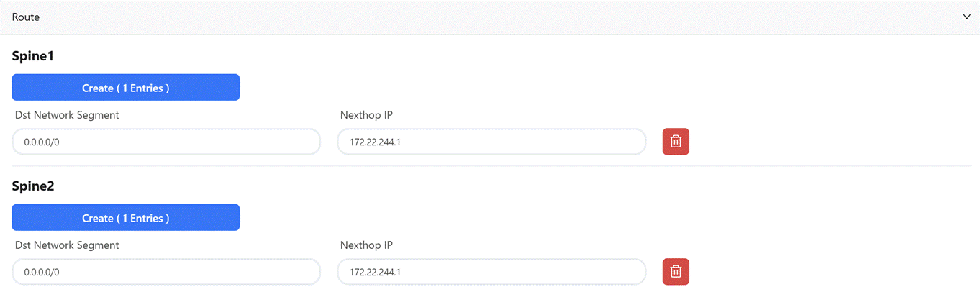
Task: Focus Spine1 Dst Network Segment field
Action: tap(166, 142)
